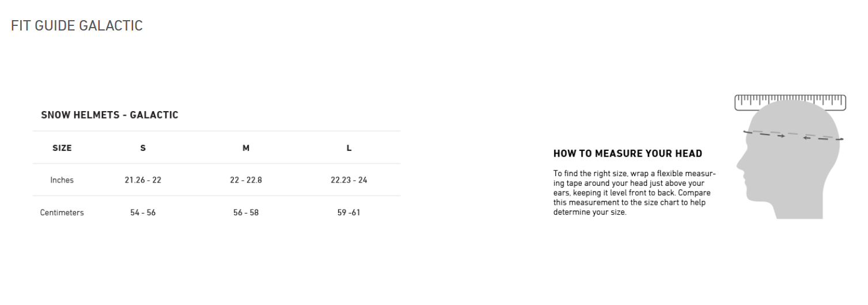Image resolution: width=868 pixels, height=305 pixels.
Task: Click the 54 - 56 centimeters cell
Action: (x=143, y=212)
